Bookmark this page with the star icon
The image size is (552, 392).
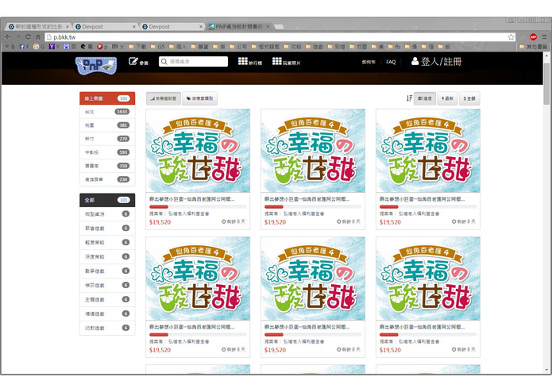click(511, 37)
